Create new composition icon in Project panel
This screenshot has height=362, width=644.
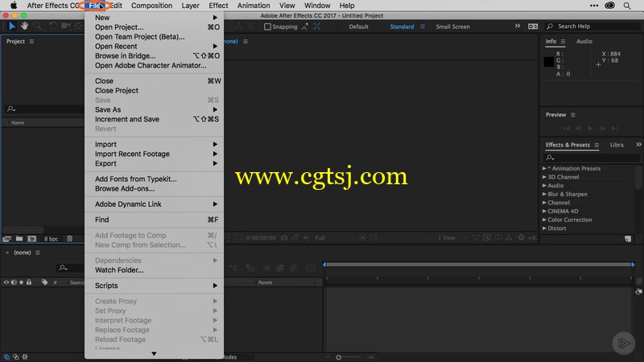[x=32, y=238]
